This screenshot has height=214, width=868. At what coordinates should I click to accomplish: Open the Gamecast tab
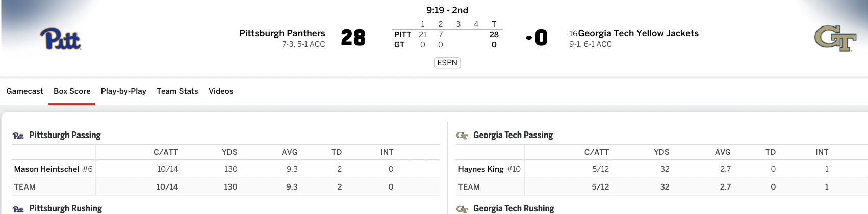[x=24, y=91]
